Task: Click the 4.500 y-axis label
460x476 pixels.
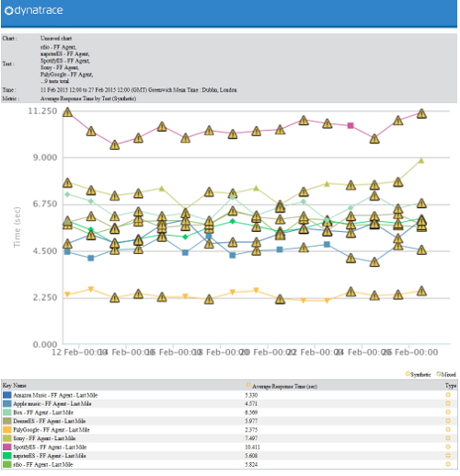Action: 45,251
